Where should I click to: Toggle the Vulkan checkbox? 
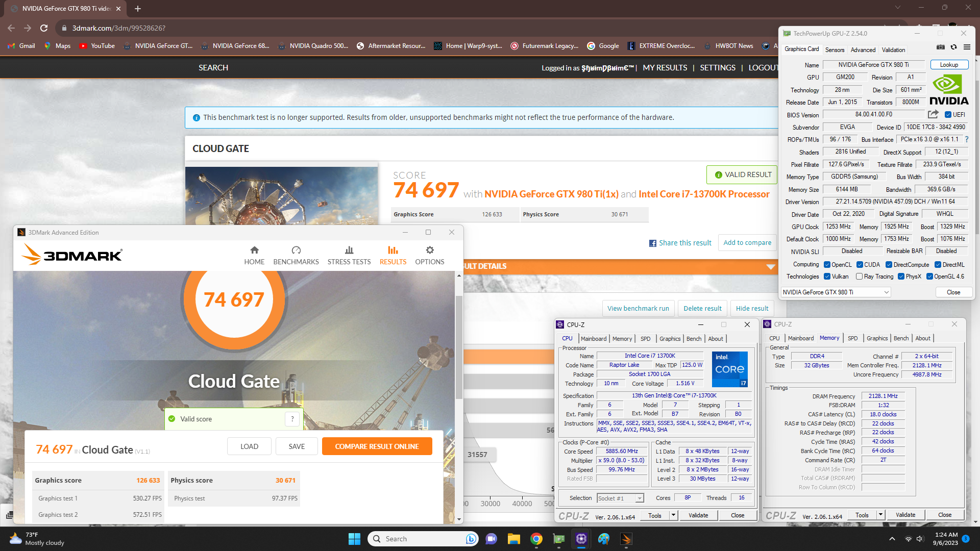tap(827, 277)
